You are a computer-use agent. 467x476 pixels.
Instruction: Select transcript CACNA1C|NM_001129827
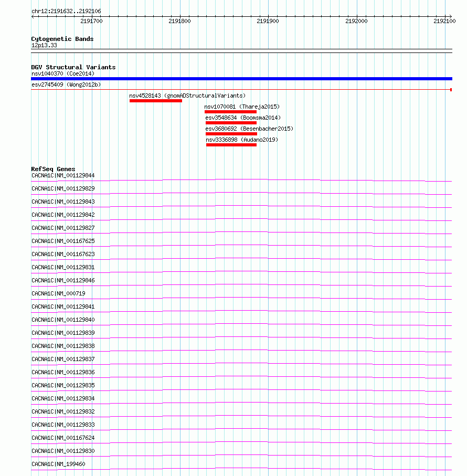[63, 228]
